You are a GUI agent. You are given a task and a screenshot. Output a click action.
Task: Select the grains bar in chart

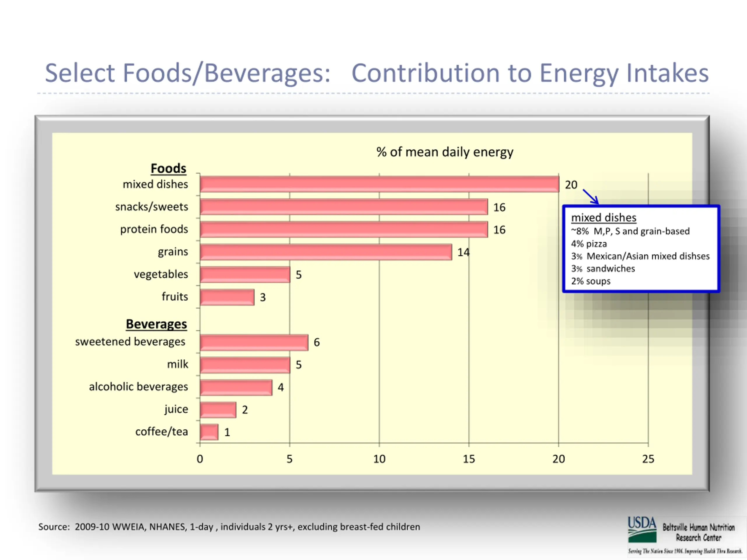point(326,252)
